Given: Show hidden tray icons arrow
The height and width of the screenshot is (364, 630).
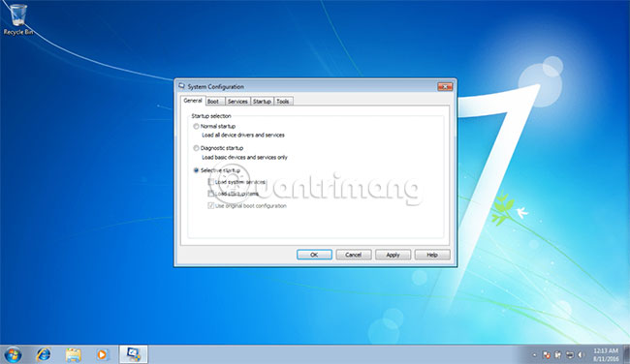Looking at the screenshot, I should (x=534, y=355).
